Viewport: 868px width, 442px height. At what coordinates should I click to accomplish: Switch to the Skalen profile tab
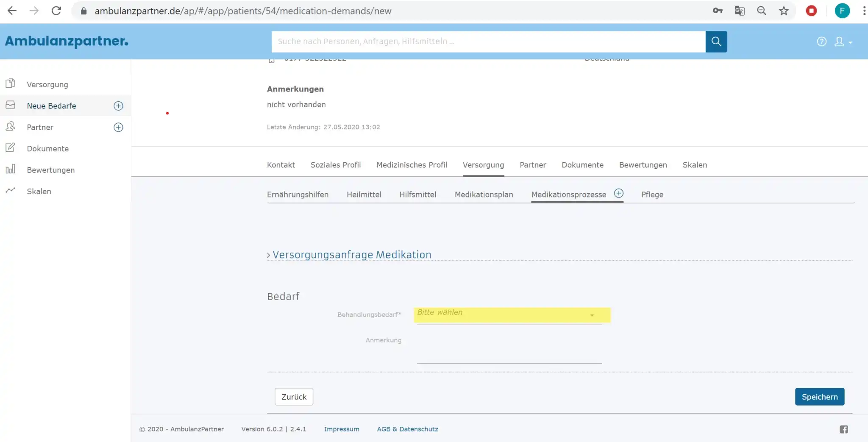(x=694, y=165)
